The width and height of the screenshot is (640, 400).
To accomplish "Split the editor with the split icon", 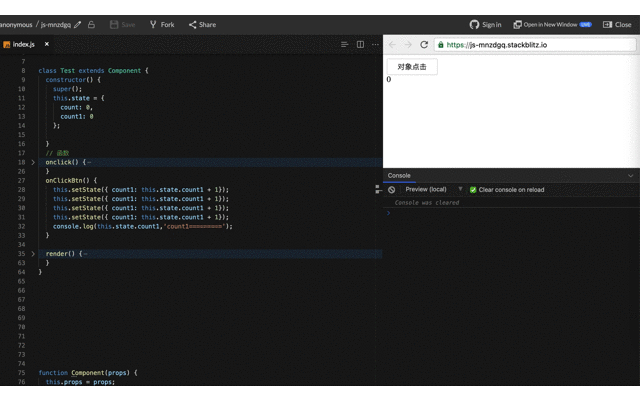I will pyautogui.click(x=360, y=44).
